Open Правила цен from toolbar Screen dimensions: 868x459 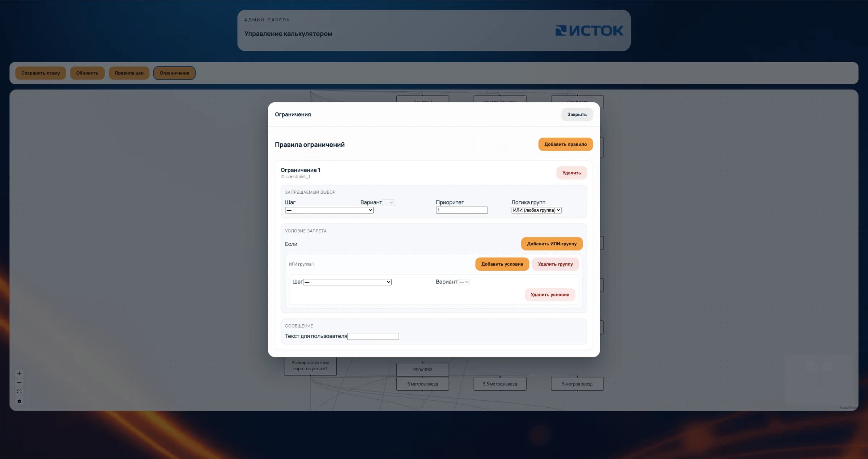[129, 73]
